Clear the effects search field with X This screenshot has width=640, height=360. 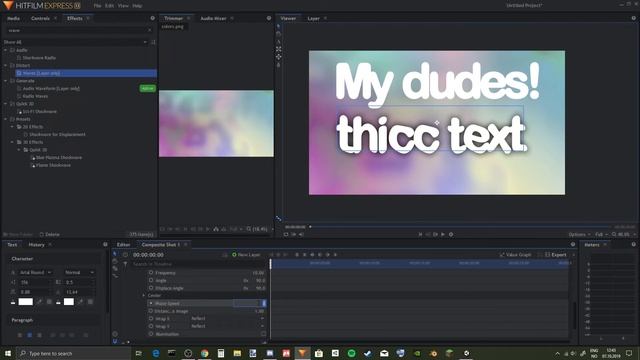149,30
